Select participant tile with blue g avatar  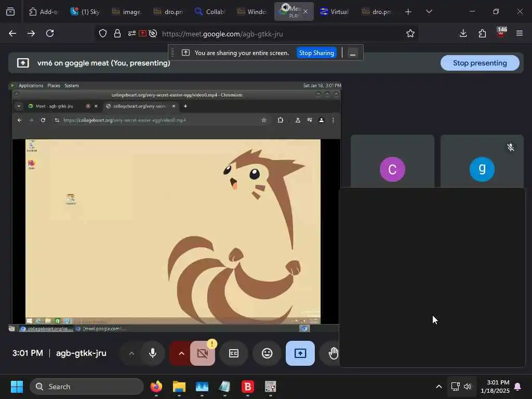[482, 161]
